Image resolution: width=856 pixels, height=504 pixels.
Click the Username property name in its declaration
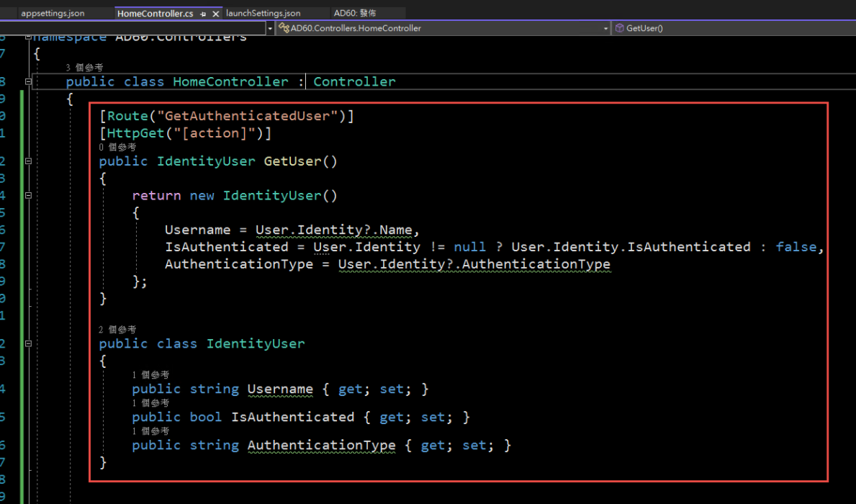click(280, 390)
